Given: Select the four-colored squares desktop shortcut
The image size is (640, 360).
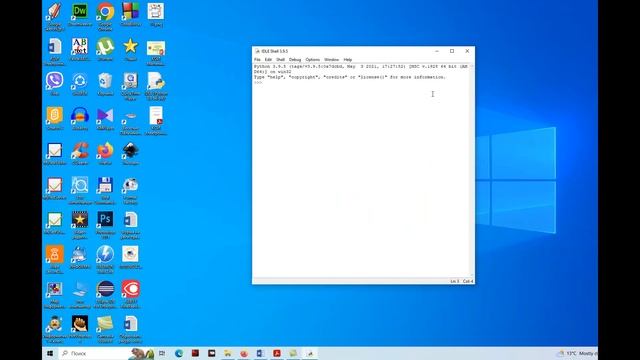Looking at the screenshot, I should point(130,15).
